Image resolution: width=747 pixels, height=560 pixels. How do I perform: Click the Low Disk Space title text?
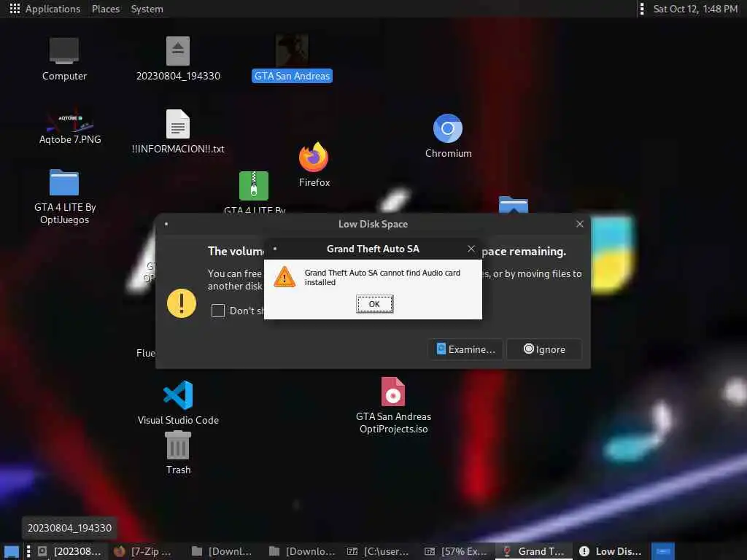pyautogui.click(x=373, y=224)
